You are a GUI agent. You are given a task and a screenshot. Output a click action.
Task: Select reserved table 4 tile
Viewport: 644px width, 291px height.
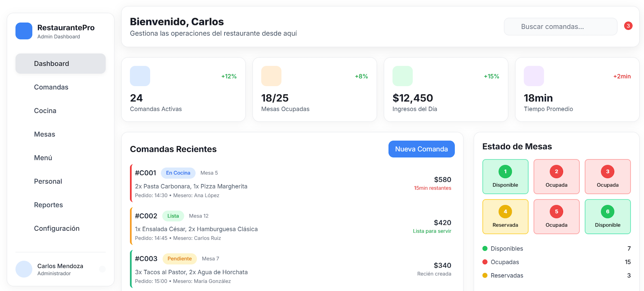(505, 217)
